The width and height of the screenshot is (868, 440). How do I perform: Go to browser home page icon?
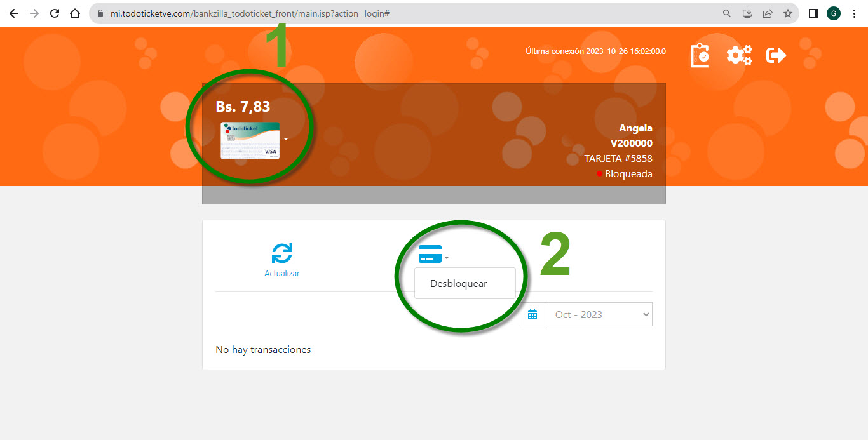click(x=75, y=13)
